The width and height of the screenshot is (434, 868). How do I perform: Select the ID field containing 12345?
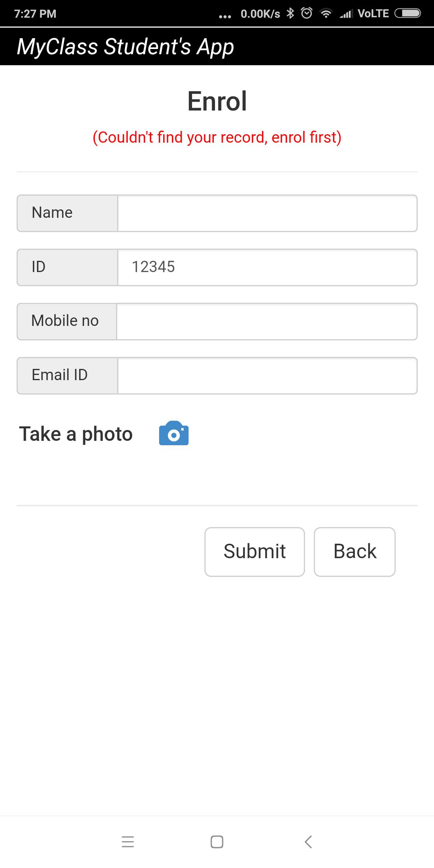click(267, 267)
